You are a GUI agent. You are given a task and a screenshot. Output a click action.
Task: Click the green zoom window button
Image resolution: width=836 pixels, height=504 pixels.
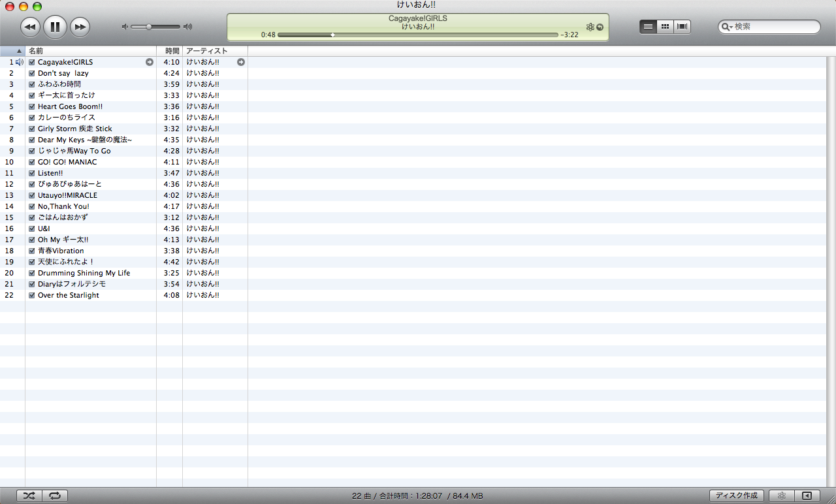pyautogui.click(x=37, y=6)
